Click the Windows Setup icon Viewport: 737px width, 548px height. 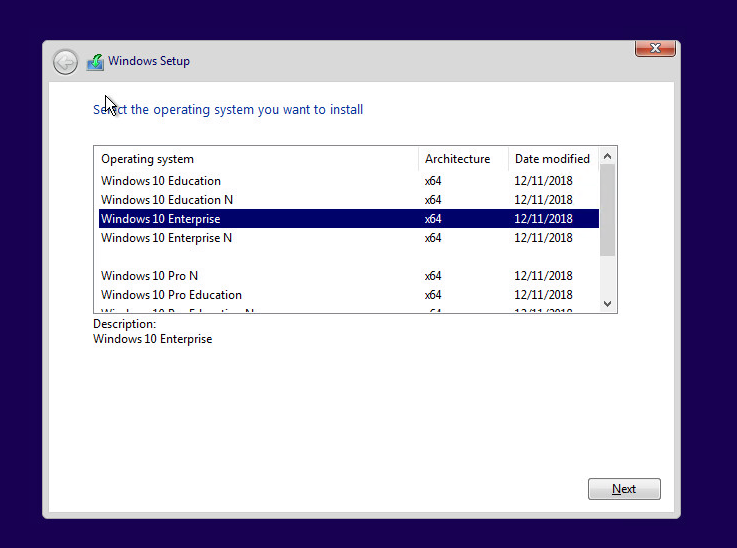click(x=95, y=62)
